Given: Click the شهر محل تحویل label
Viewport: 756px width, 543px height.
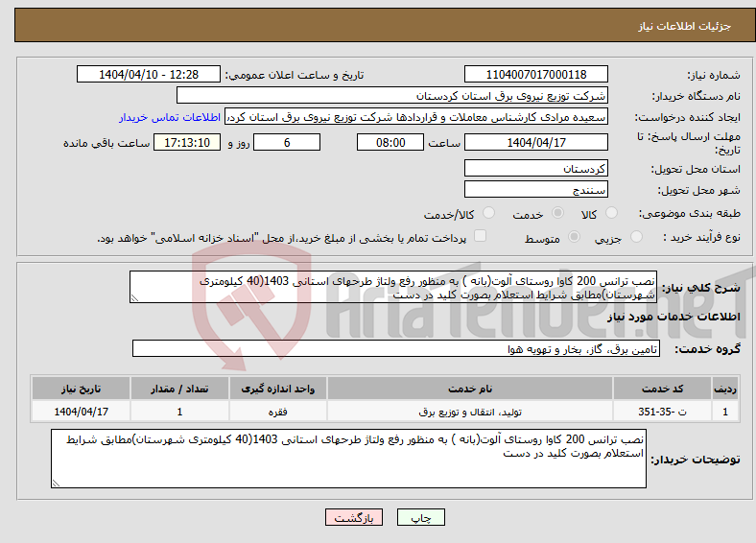Looking at the screenshot, I should coord(699,191).
